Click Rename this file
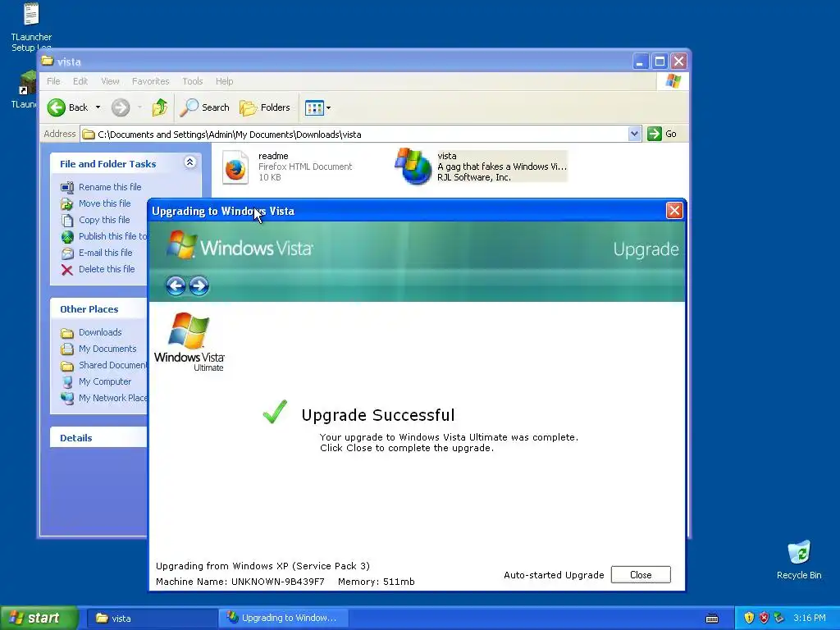The image size is (840, 630). [x=110, y=187]
